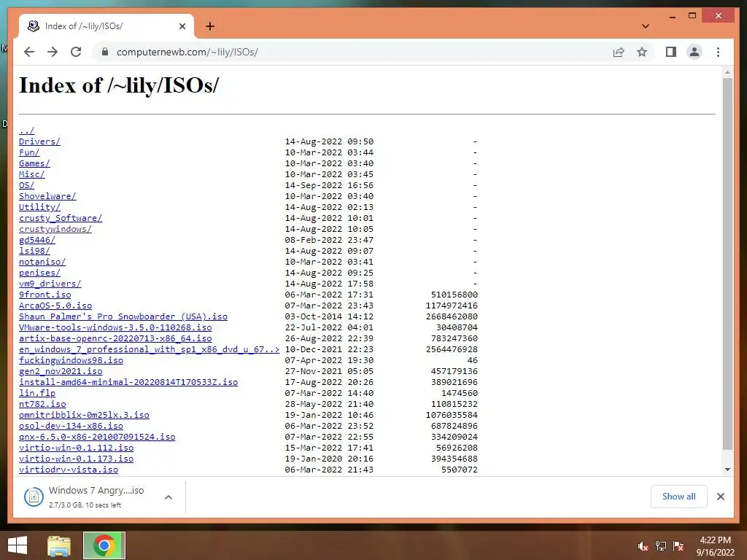This screenshot has height=560, width=747.
Task: Open the Misc/ folder link
Action: tap(32, 174)
